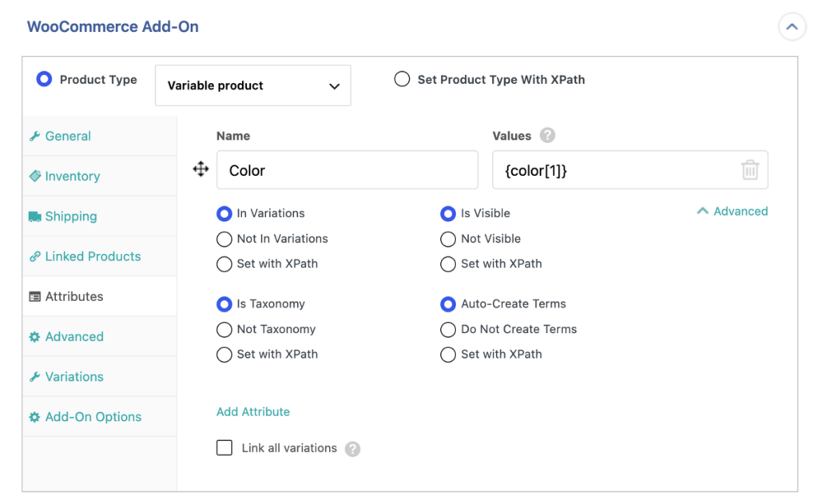Click the list icon beside Attributes
This screenshot has height=504, width=818.
click(35, 297)
